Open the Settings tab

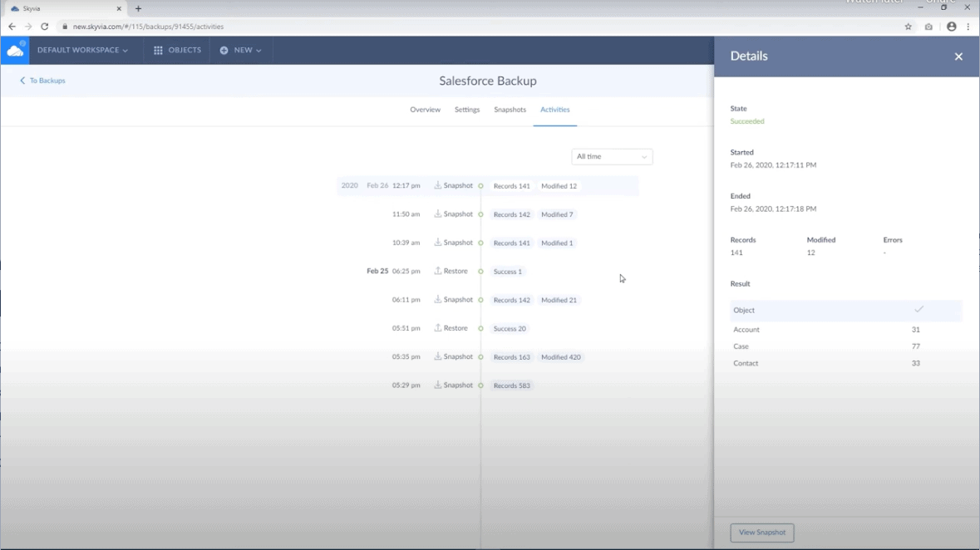tap(466, 109)
